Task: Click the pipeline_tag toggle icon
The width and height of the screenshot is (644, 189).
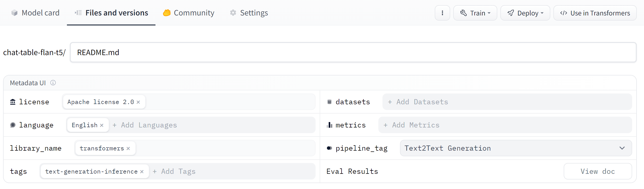Action: point(329,148)
